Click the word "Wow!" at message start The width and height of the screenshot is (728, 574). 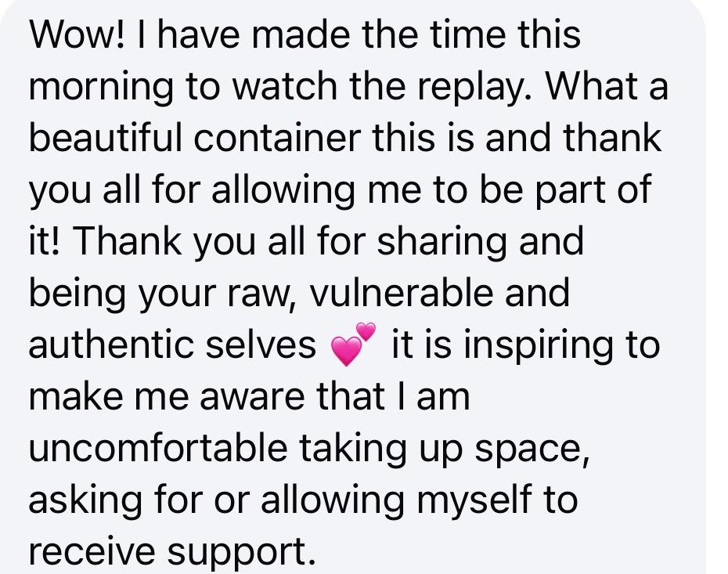77,34
